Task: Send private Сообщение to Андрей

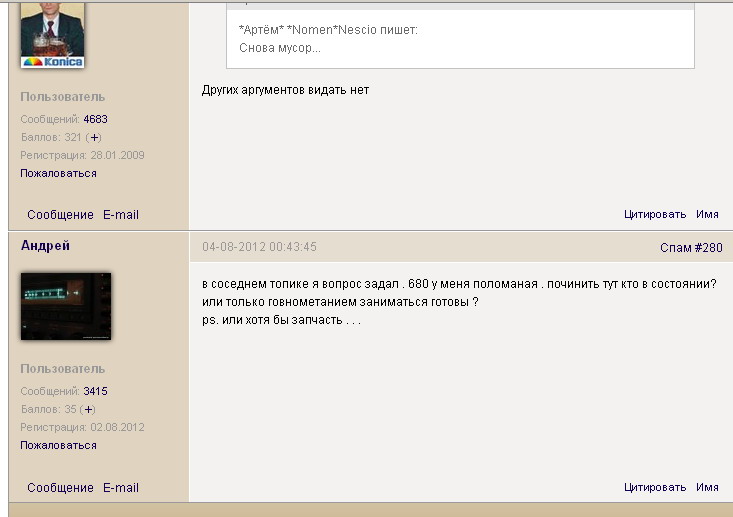Action: click(x=60, y=488)
